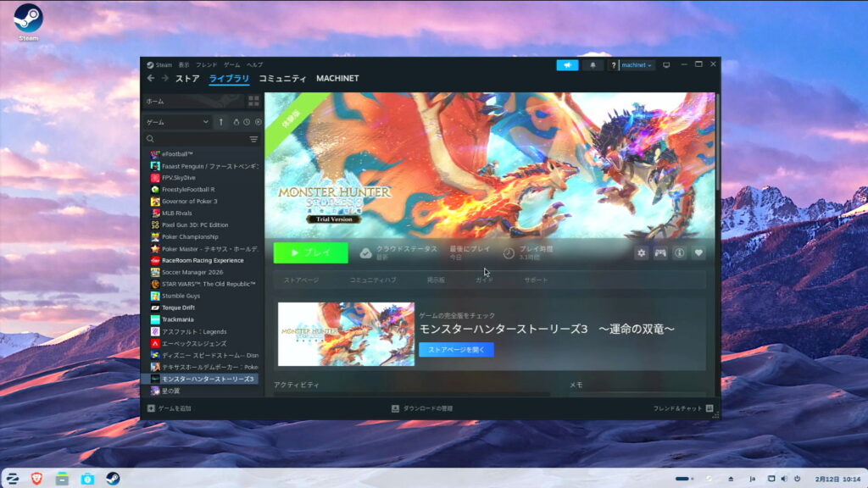This screenshot has width=868, height=488.
Task: Toggle sort by recent activity clock icon
Action: coord(246,122)
